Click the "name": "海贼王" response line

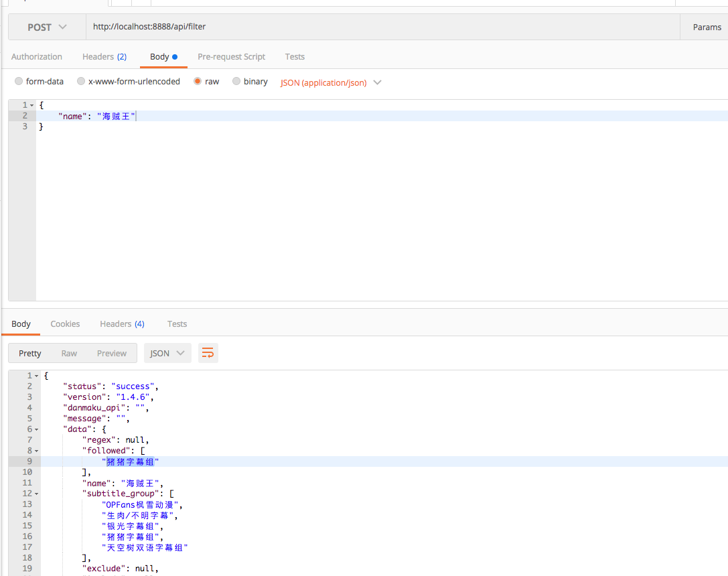pyautogui.click(x=123, y=483)
